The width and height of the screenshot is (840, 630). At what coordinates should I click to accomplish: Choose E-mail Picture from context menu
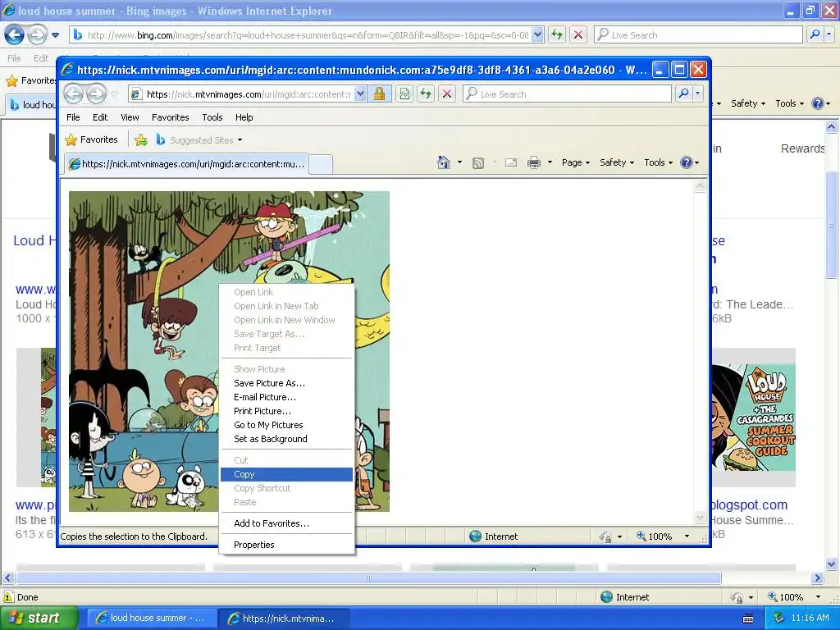coord(286,397)
